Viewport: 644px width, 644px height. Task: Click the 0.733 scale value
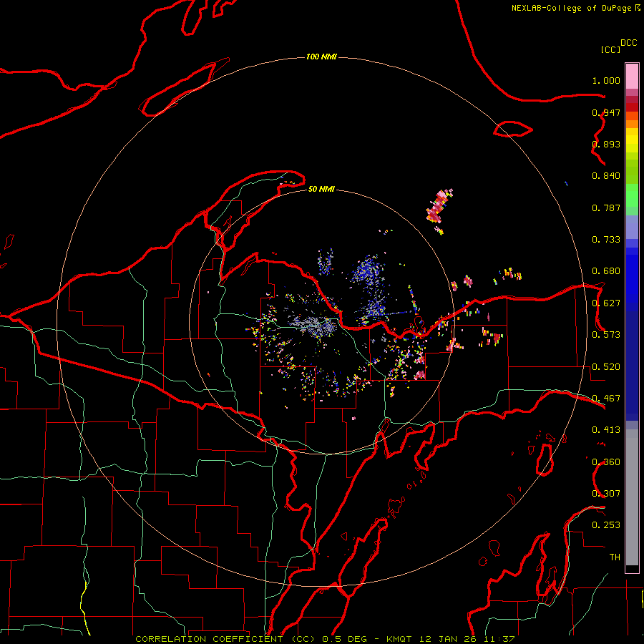[606, 240]
